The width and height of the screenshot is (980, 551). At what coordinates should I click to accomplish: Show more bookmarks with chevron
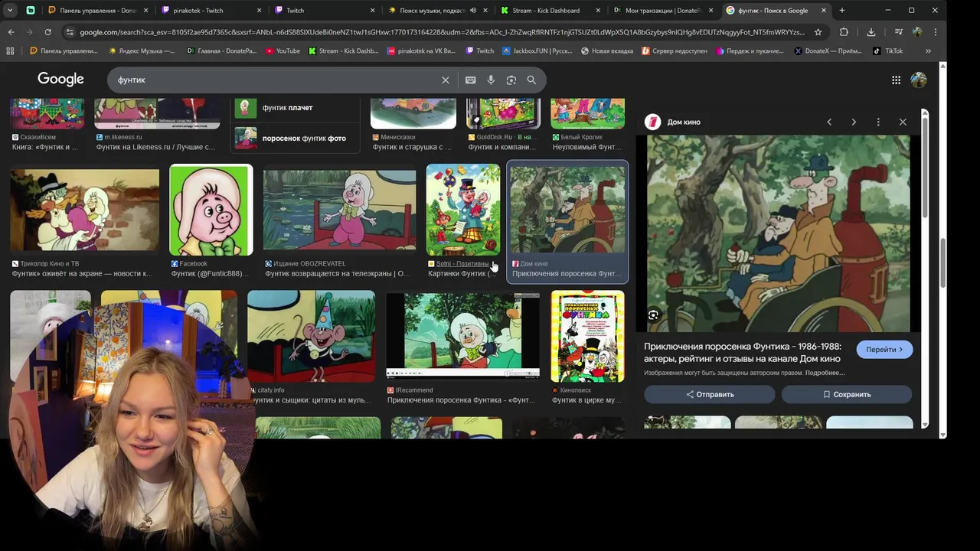928,51
